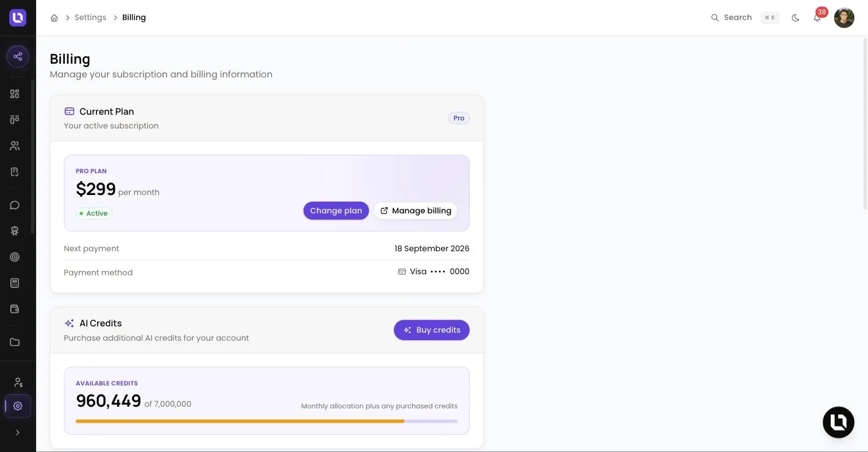Open the Manage billing button
Viewport: 868px width, 452px height.
(x=416, y=211)
